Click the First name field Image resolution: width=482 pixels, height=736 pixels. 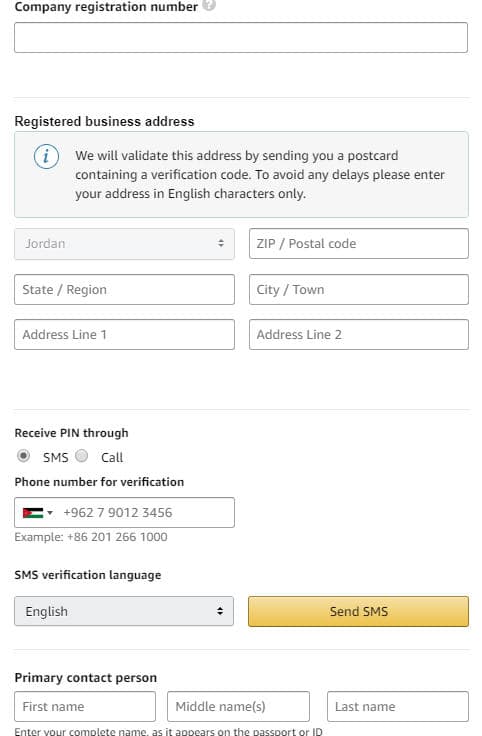coord(85,706)
